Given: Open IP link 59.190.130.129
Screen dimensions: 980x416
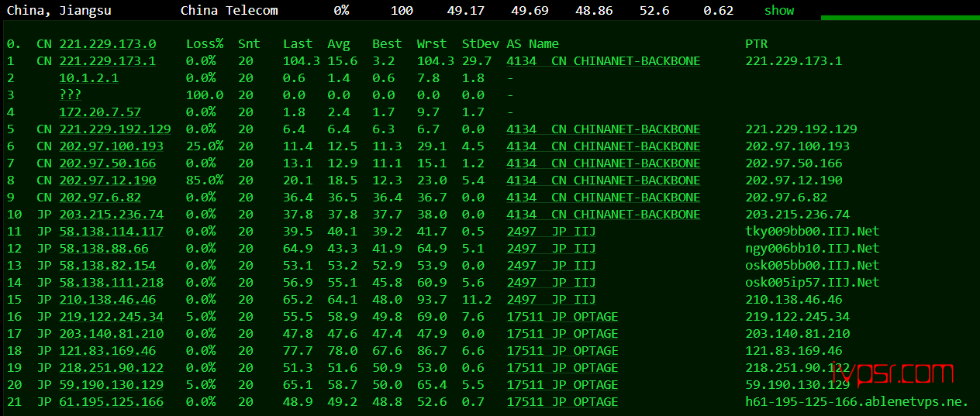Looking at the screenshot, I should pyautogui.click(x=112, y=384).
